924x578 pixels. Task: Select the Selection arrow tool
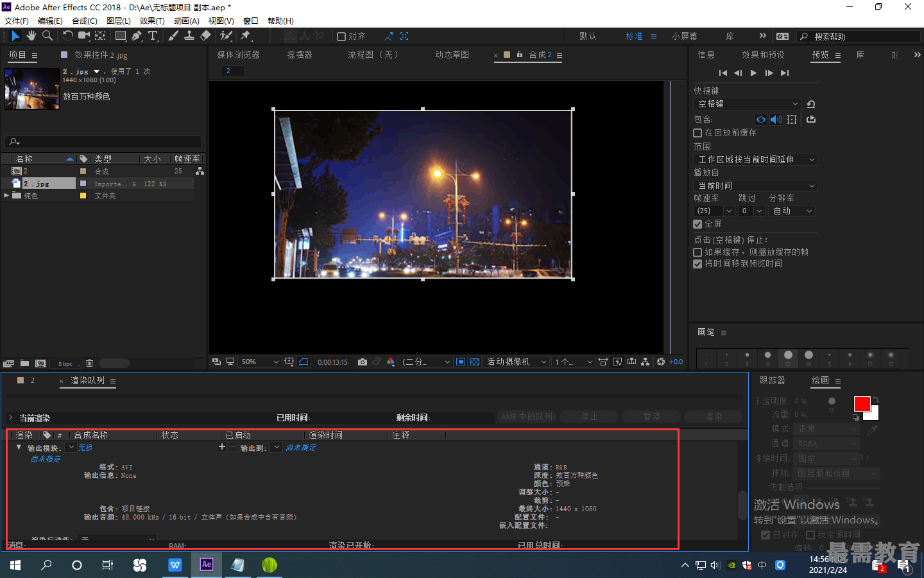[x=15, y=36]
